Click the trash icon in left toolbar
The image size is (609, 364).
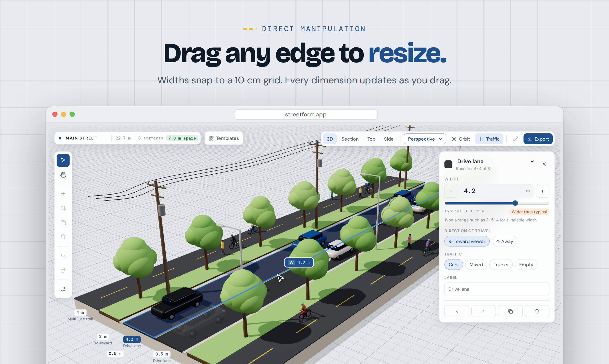click(x=63, y=237)
